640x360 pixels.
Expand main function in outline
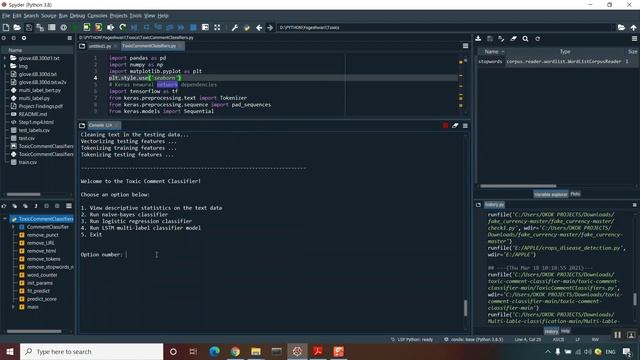coord(13,307)
